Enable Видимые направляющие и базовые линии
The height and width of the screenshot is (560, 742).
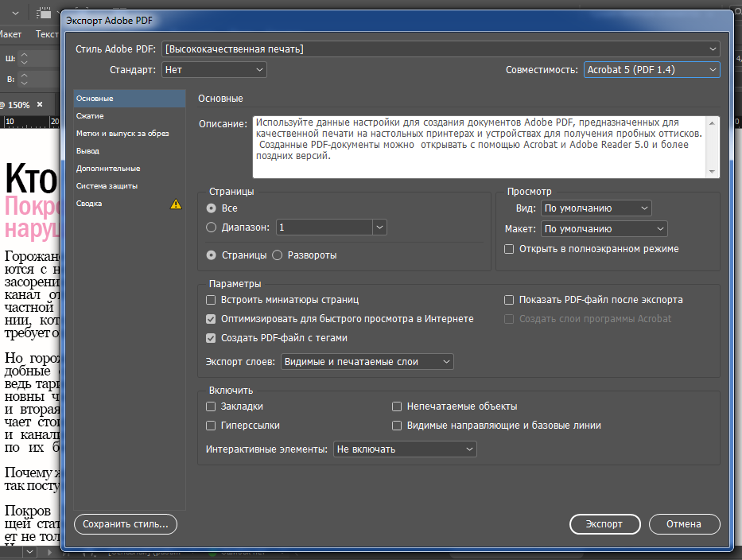(397, 426)
